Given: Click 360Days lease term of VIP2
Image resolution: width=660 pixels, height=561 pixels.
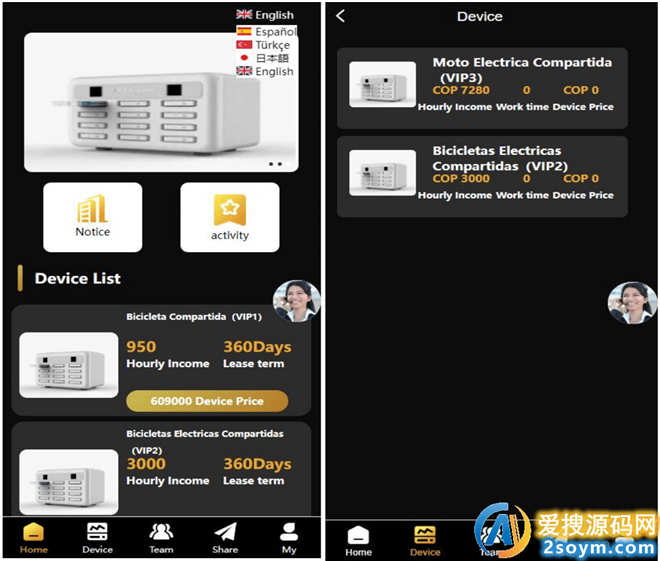Looking at the screenshot, I should click(x=257, y=463).
